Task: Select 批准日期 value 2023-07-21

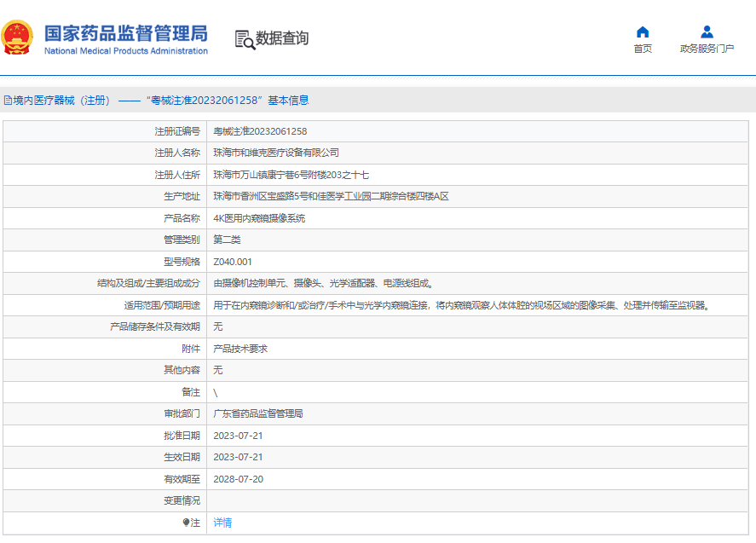Action: pyautogui.click(x=238, y=436)
